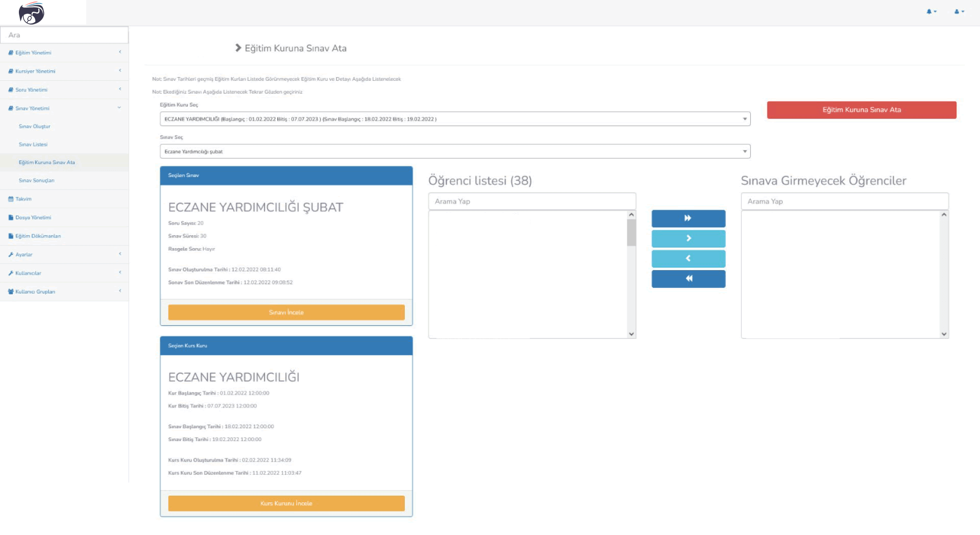Click the application logo in header

click(x=32, y=13)
